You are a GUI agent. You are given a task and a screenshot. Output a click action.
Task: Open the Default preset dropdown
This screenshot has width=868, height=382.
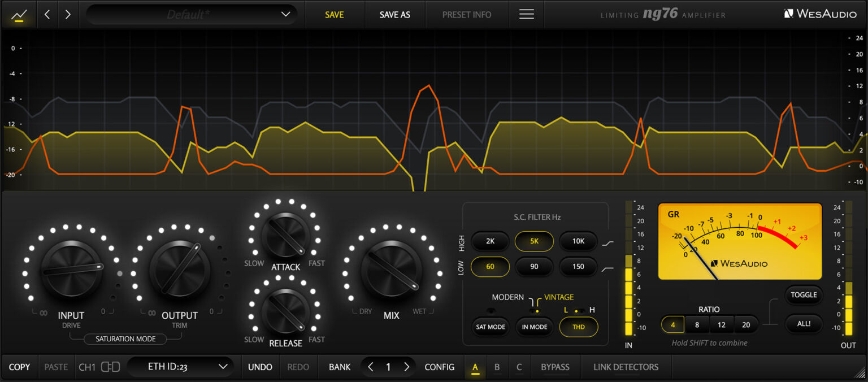coord(192,15)
